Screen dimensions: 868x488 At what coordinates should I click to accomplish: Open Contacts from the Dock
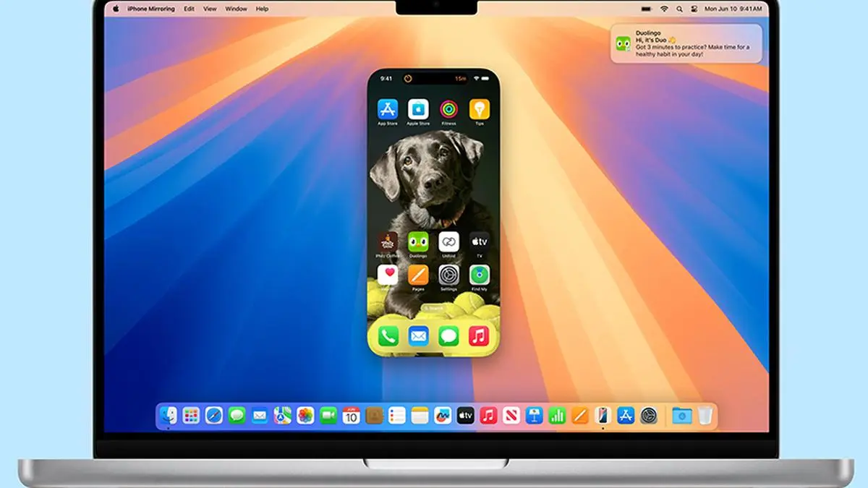374,415
